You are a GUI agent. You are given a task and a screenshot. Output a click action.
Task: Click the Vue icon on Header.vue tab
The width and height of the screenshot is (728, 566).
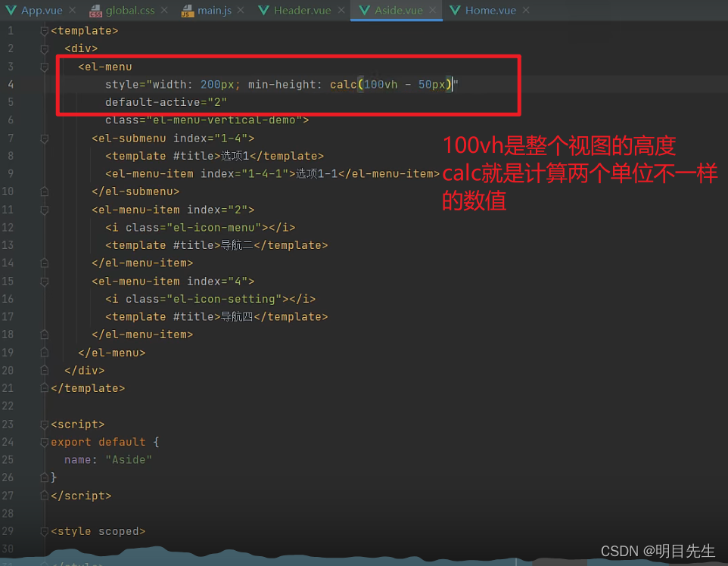pyautogui.click(x=263, y=10)
